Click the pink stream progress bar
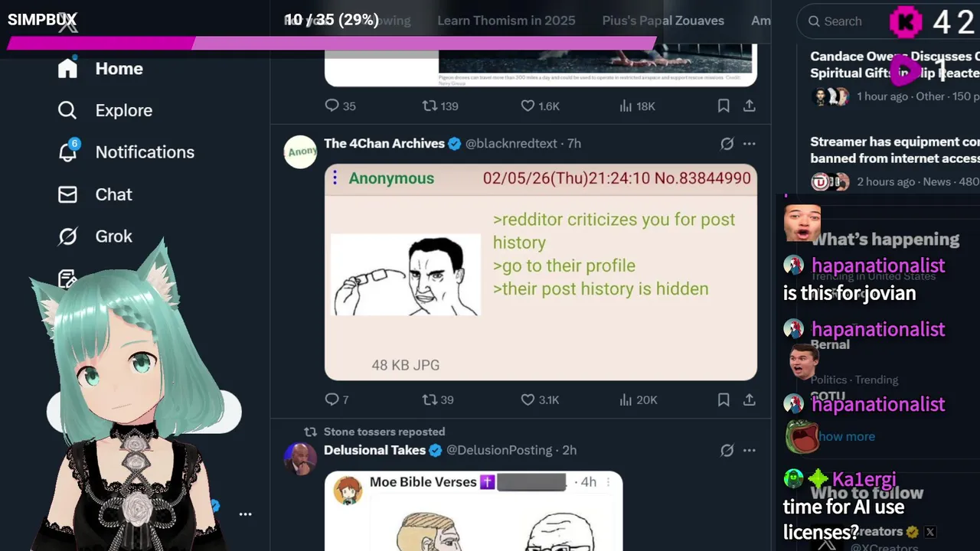This screenshot has width=980, height=551. [x=332, y=44]
